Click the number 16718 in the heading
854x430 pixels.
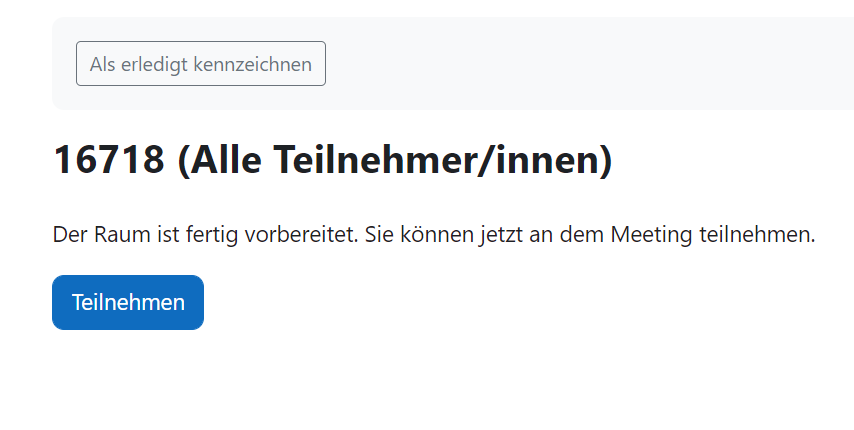tap(109, 159)
